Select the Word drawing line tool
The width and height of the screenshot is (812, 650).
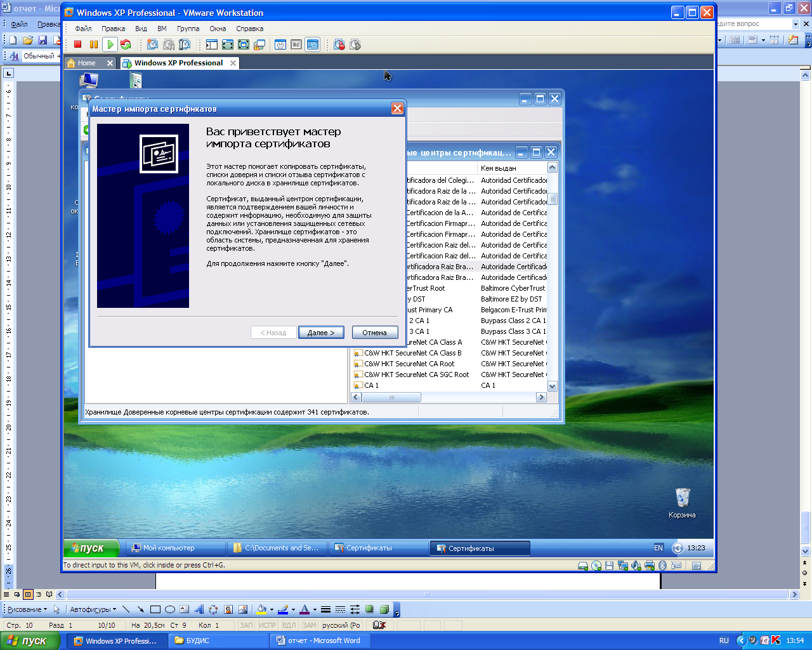126,609
